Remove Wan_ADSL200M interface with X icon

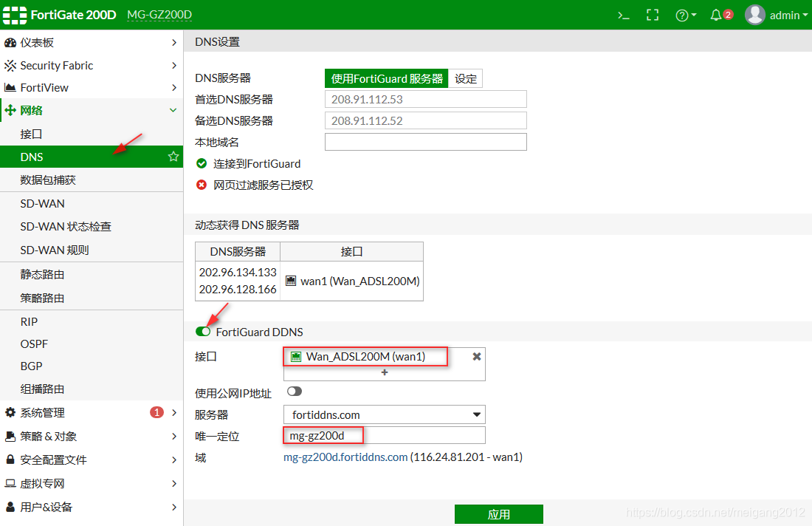point(476,357)
